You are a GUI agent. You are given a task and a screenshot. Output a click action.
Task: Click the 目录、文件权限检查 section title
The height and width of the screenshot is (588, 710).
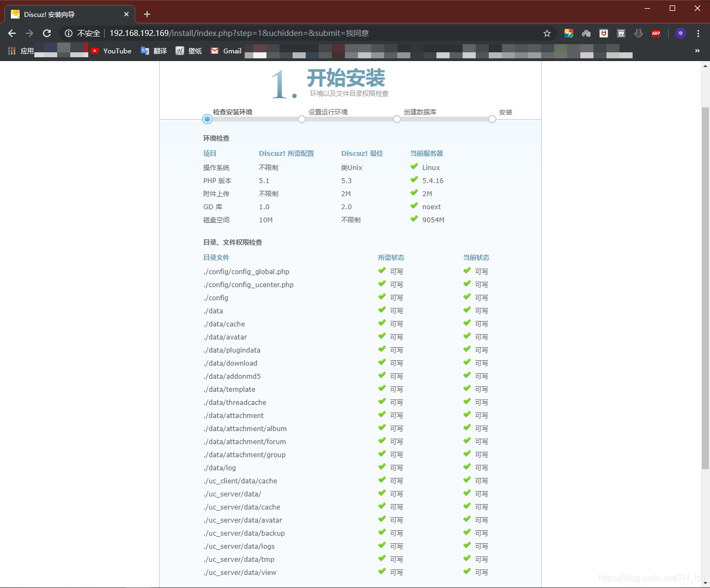[x=233, y=243]
